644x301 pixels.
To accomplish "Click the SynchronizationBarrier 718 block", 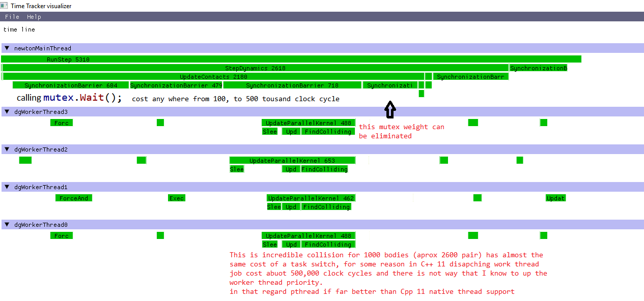I will click(292, 85).
